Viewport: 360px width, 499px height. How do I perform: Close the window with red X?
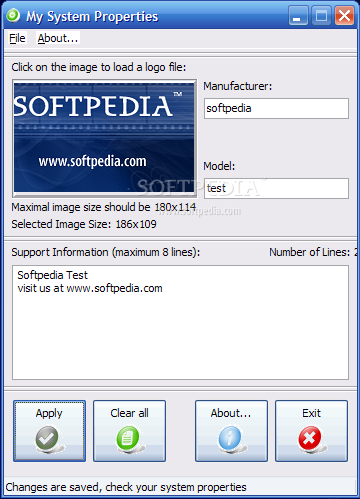click(345, 16)
